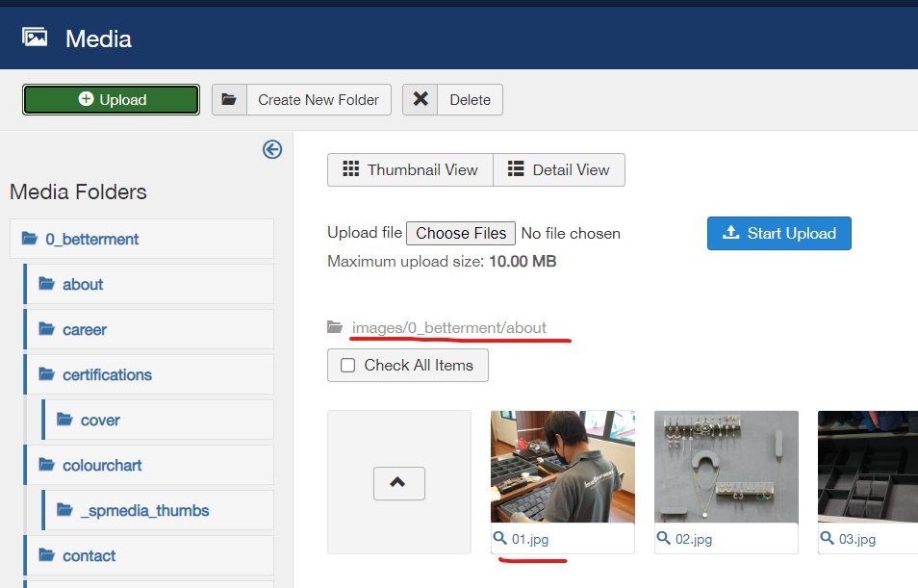918x588 pixels.
Task: Preview 01.jpg using its magnifier icon
Action: pyautogui.click(x=500, y=538)
